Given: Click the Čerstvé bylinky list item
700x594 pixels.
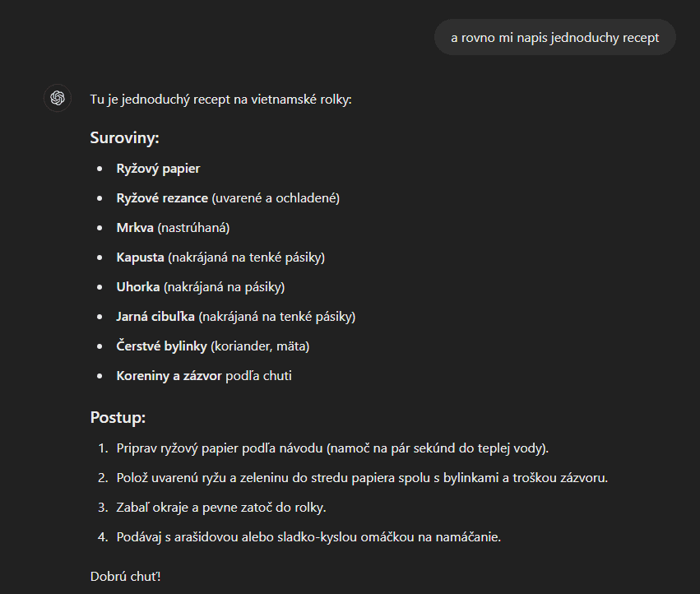Looking at the screenshot, I should pyautogui.click(x=213, y=346).
